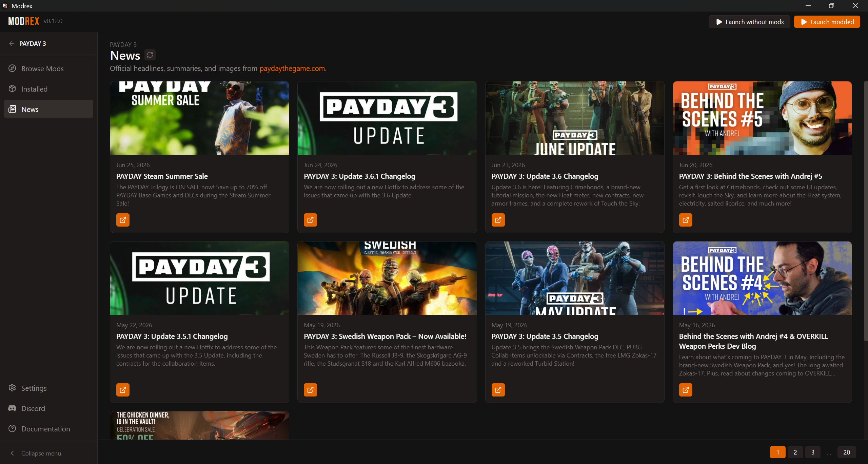868x464 pixels.
Task: Refresh the News feed icon
Action: (150, 55)
